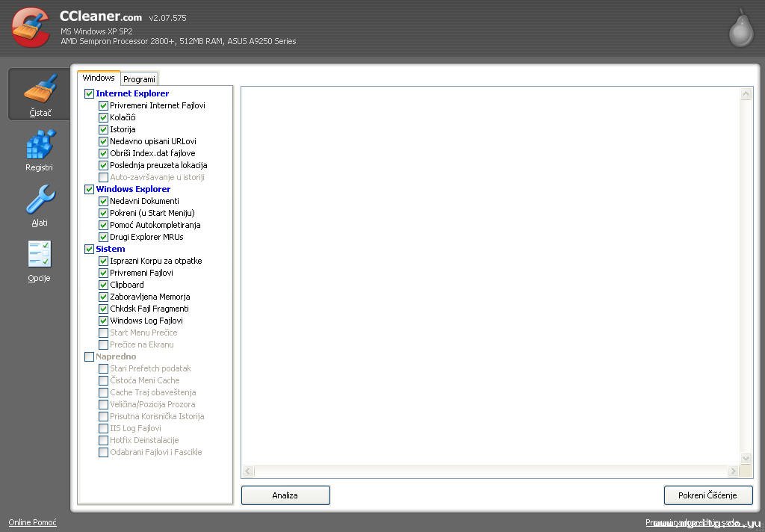Enable Cache Traj obaveštenja checkbox
The height and width of the screenshot is (532, 765).
click(103, 392)
